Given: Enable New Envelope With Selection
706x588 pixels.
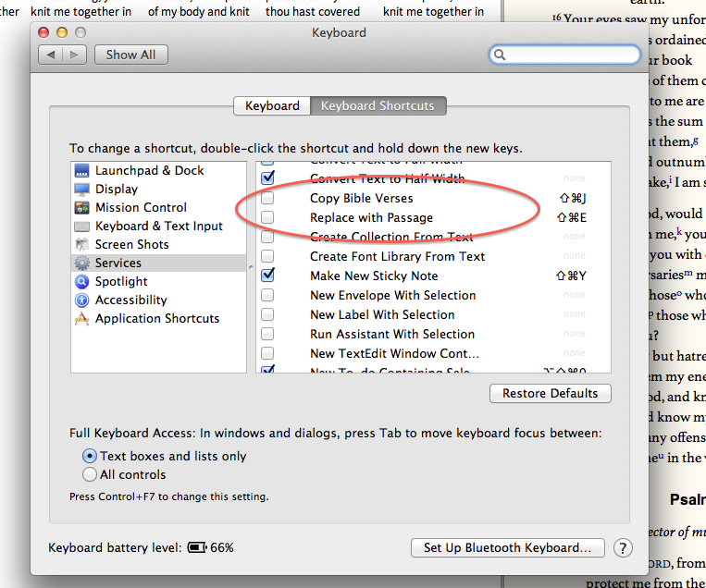Looking at the screenshot, I should point(267,295).
